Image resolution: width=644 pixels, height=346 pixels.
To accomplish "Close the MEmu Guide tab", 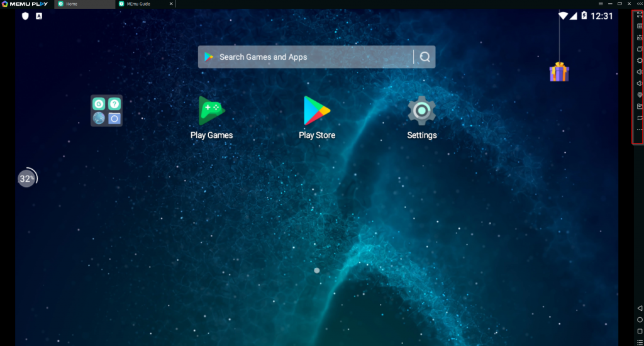I will point(171,4).
